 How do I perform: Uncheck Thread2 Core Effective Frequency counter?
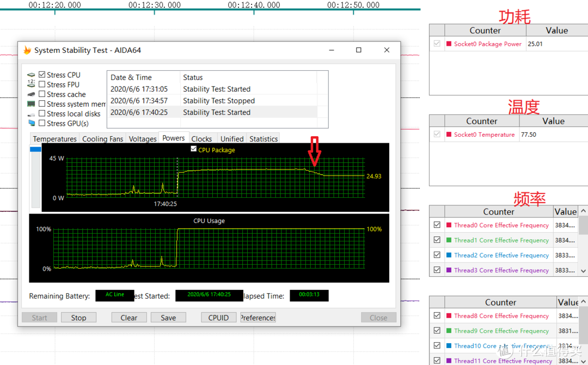pos(437,255)
